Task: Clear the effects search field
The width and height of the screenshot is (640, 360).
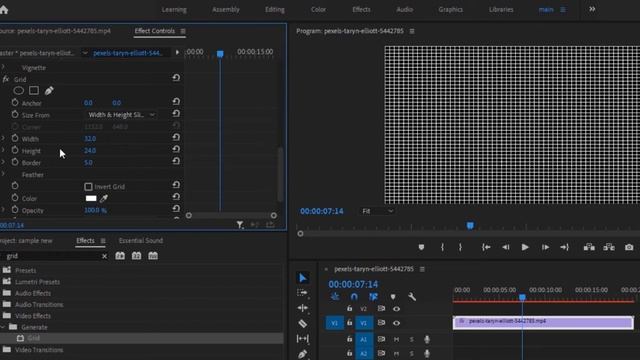Action: click(x=104, y=256)
